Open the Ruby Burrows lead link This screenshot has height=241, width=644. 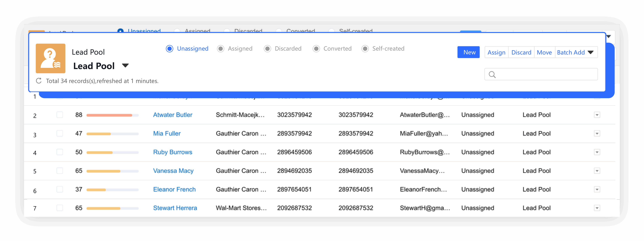173,152
